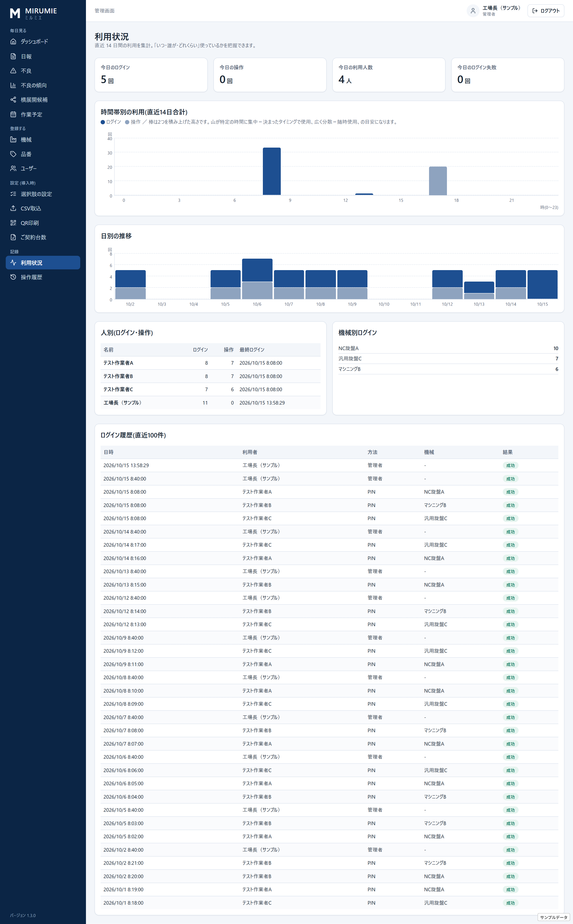Screen dimensions: 573x924
Task: Click テスト作業者A row in 人別 table
Action: (x=210, y=363)
